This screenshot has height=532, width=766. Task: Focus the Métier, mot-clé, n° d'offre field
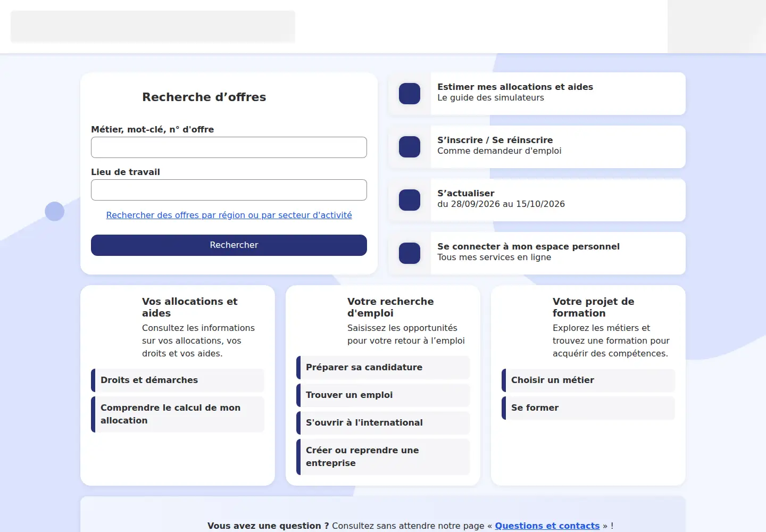[229, 147]
